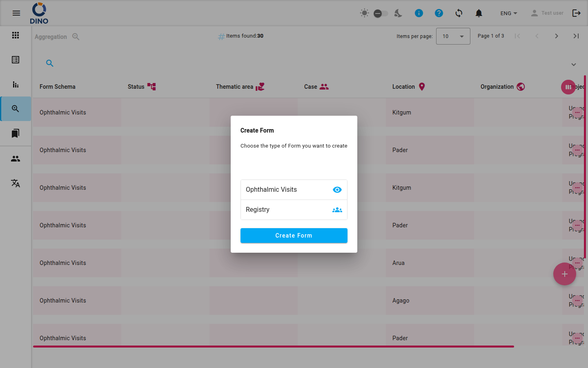588x368 pixels.
Task: Select the dark mode moon icon
Action: pyautogui.click(x=398, y=13)
